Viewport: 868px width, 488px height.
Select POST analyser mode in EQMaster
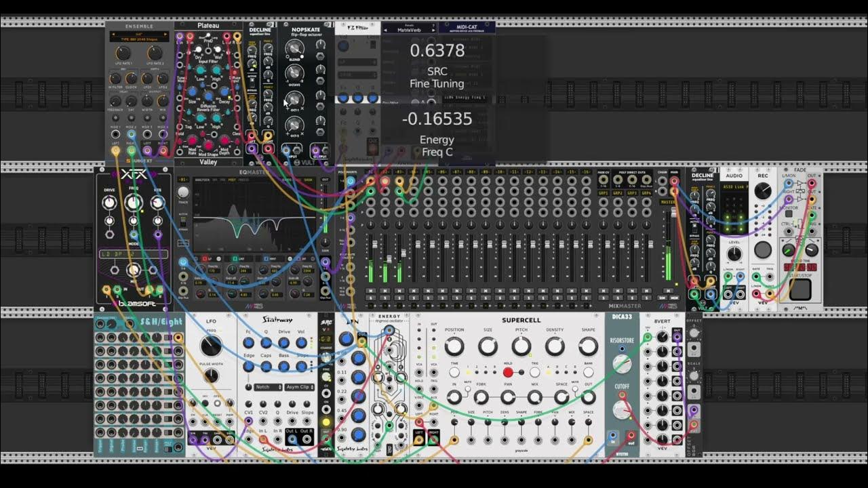(232, 180)
